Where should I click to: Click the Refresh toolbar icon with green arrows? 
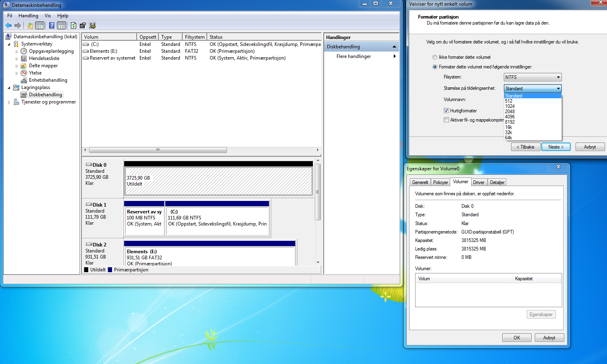73,25
